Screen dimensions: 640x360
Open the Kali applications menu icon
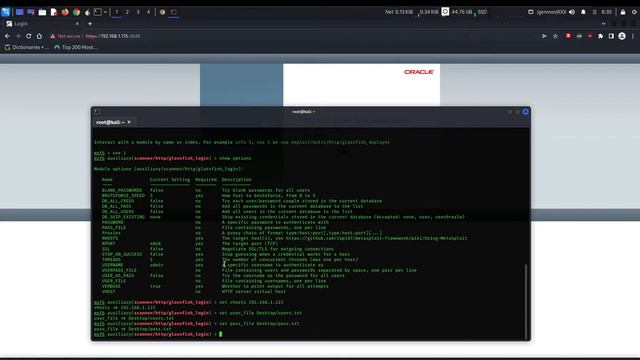(x=5, y=12)
